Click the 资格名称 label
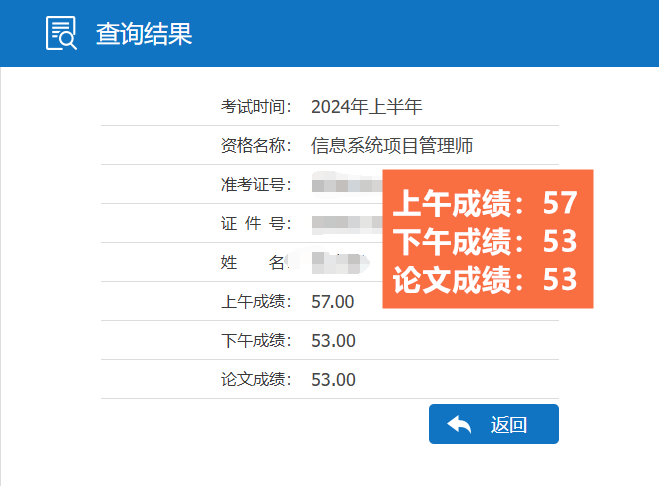This screenshot has width=659, height=486. point(256,146)
